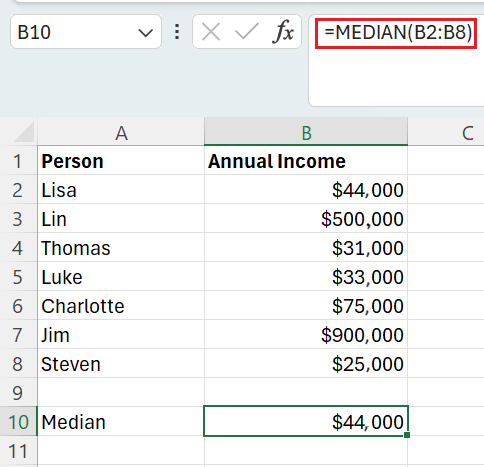The width and height of the screenshot is (484, 467).
Task: Click the Name Box showing B10
Action: (x=86, y=32)
